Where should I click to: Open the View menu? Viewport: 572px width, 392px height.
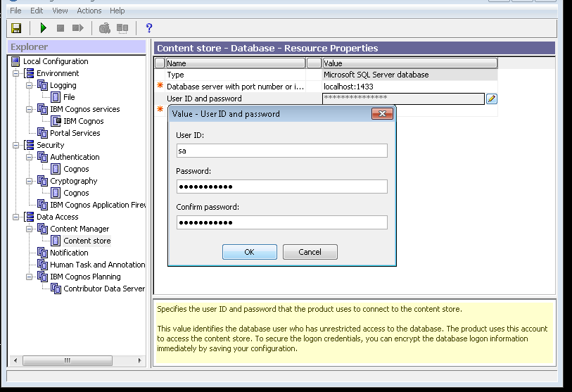[x=60, y=11]
